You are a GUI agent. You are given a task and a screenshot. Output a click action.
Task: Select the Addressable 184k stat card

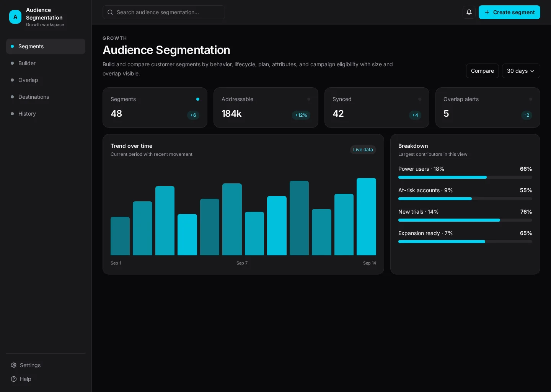pyautogui.click(x=266, y=108)
